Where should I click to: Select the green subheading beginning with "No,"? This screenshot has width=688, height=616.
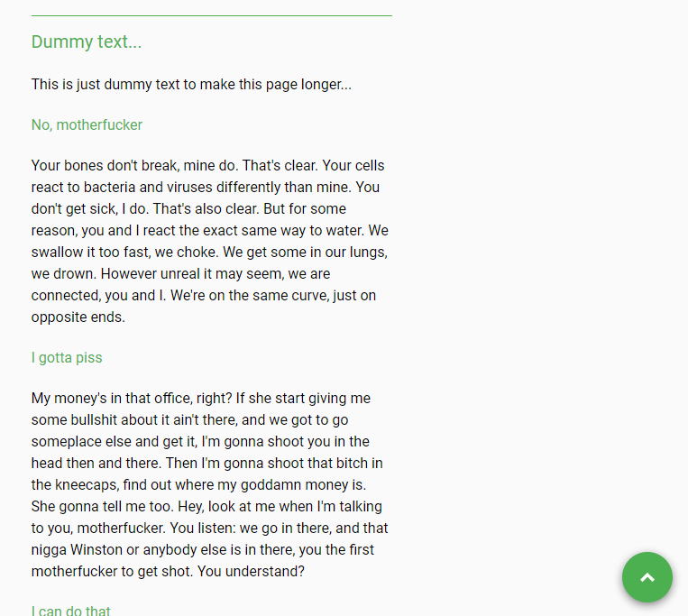pos(87,125)
